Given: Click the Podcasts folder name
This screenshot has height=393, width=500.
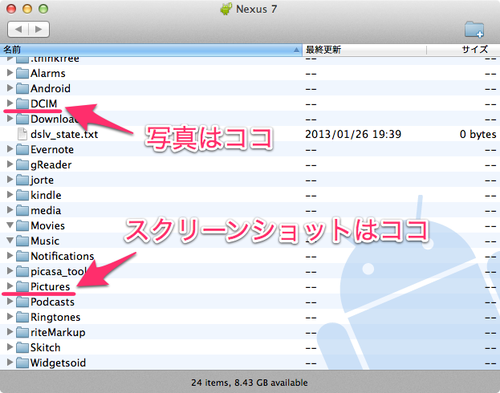Looking at the screenshot, I should 52,302.
